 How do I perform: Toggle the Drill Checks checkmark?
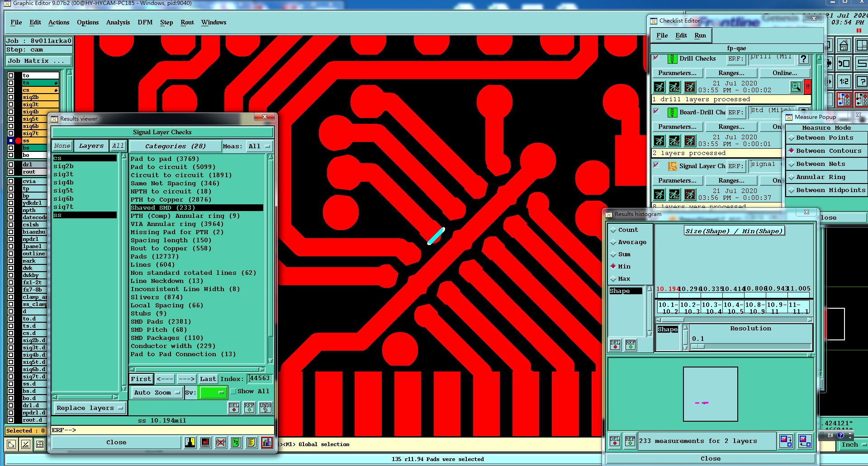pos(656,58)
